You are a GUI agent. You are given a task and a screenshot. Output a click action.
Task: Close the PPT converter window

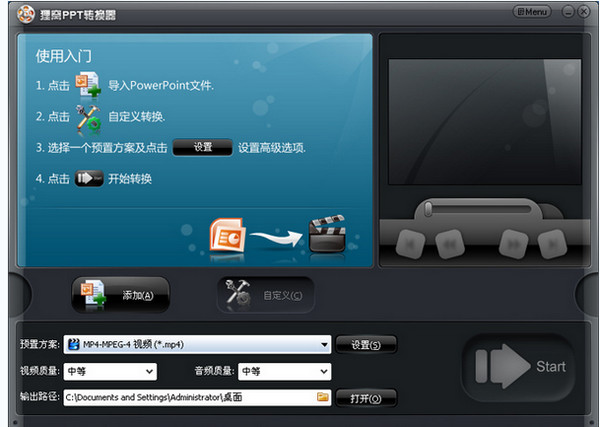pos(584,12)
